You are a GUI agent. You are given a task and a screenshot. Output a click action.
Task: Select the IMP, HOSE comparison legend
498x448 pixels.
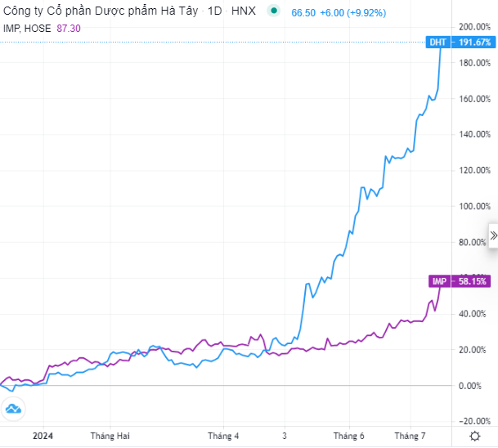[x=28, y=28]
